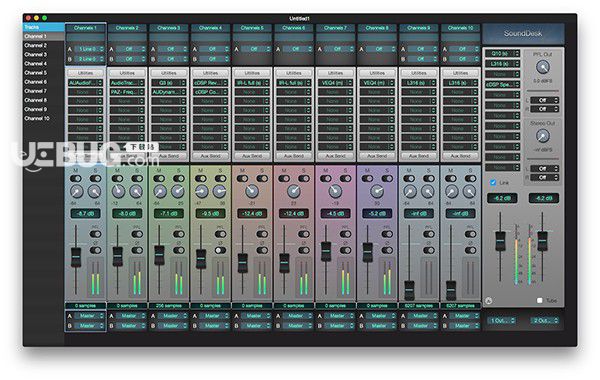Toggle solo on Channel 4
The height and width of the screenshot is (380, 600).
[220, 178]
